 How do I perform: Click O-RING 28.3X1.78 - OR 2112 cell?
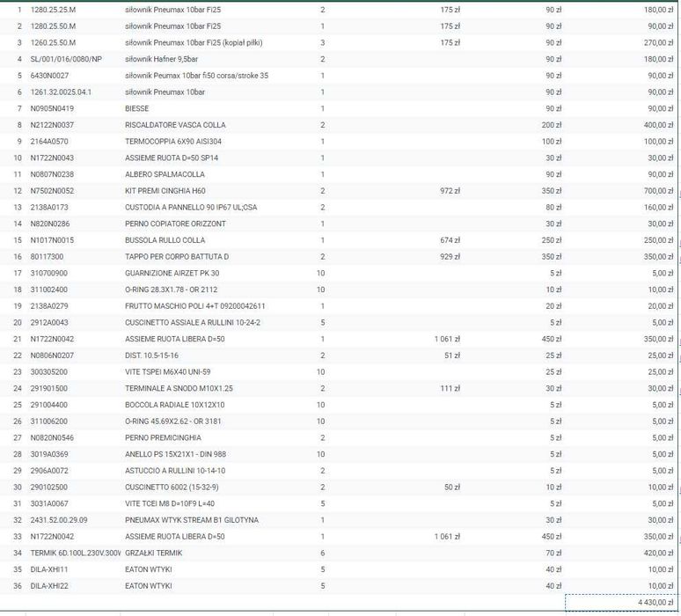(x=171, y=290)
